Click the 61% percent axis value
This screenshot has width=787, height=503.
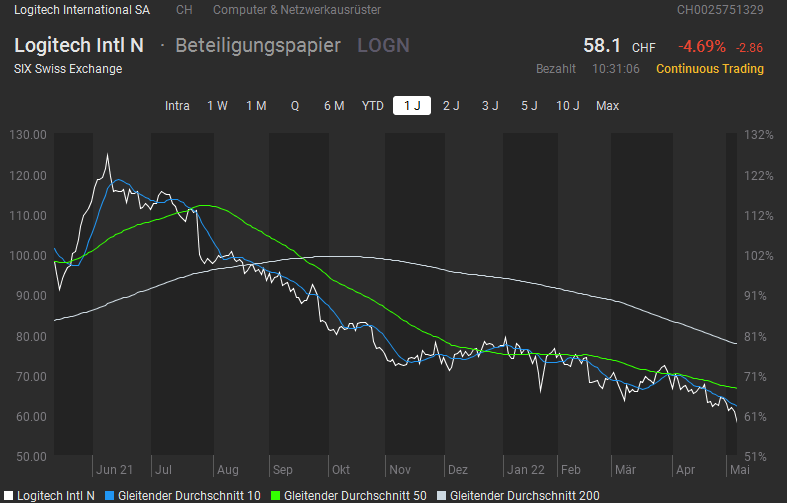pos(755,417)
